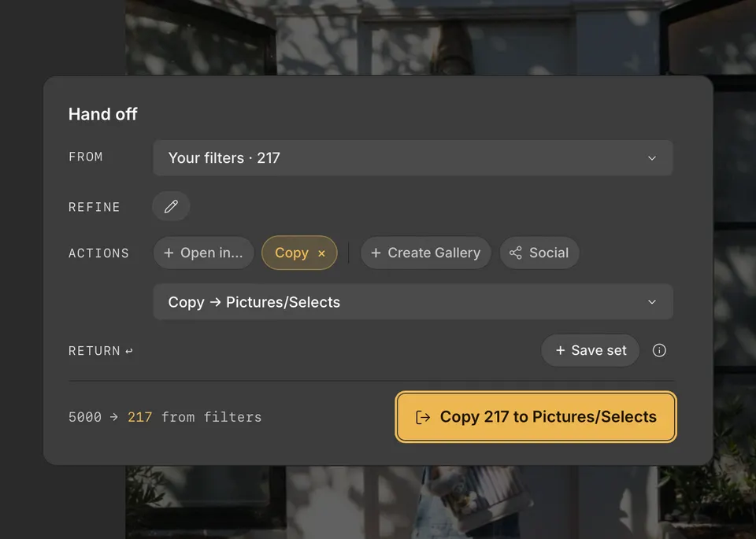Screen dimensions: 756x539
Task: Open the info icon next to Save set
Action: click(659, 350)
